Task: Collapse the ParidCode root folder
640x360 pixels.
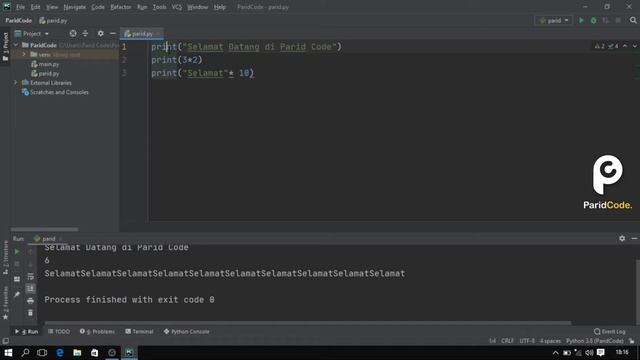Action: (16, 45)
